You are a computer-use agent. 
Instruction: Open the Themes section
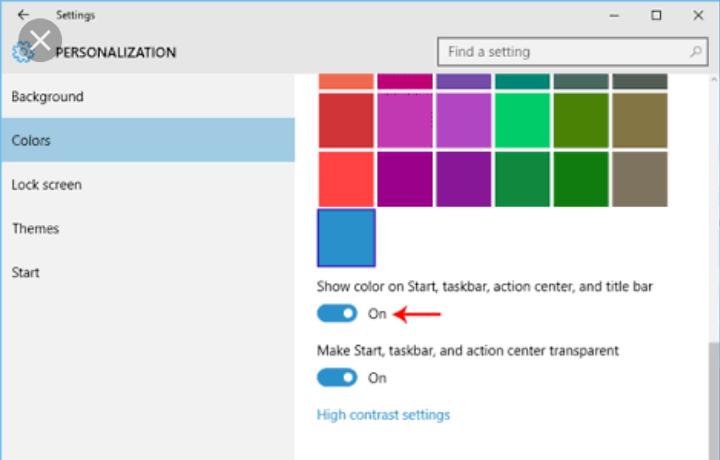click(36, 229)
